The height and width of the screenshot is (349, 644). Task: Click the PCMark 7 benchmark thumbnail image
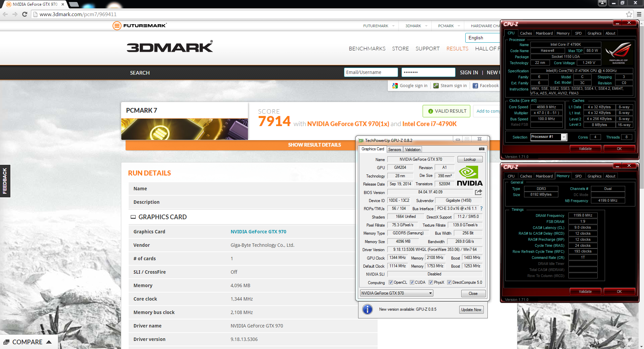click(184, 129)
